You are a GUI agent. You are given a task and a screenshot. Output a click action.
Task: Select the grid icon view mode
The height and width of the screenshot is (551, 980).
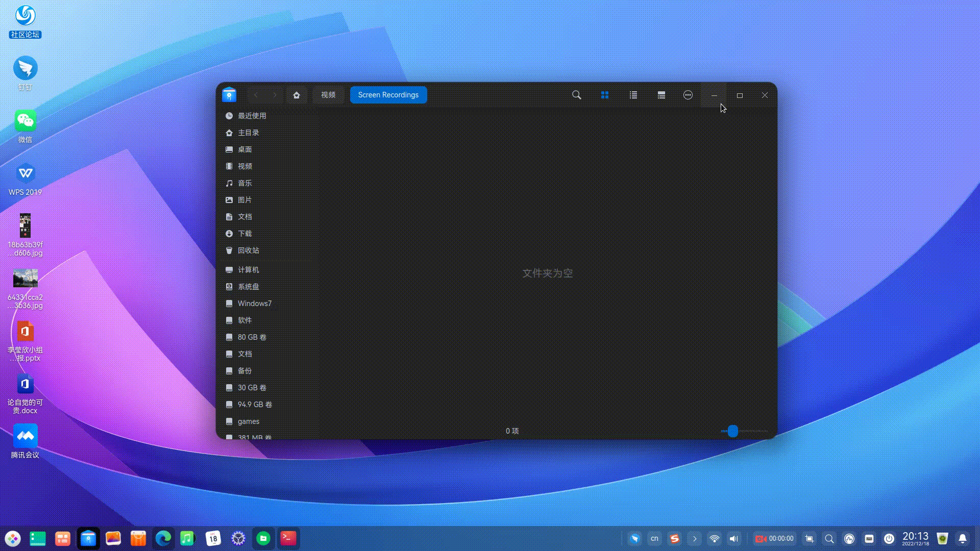604,95
